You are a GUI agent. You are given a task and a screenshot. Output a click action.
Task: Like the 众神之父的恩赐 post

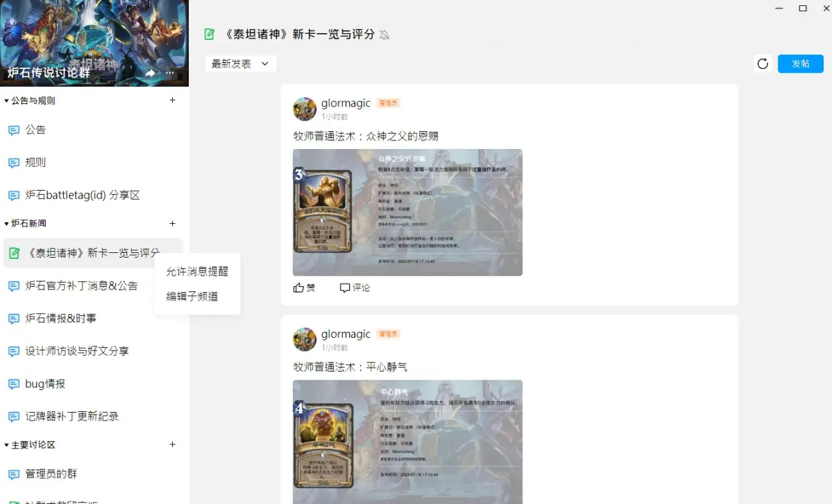pyautogui.click(x=304, y=287)
